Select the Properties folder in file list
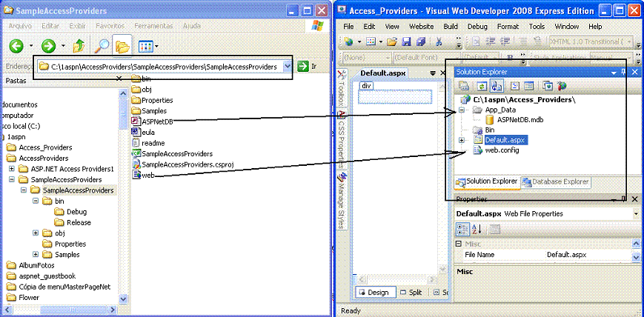The height and width of the screenshot is (317, 644). click(x=152, y=100)
